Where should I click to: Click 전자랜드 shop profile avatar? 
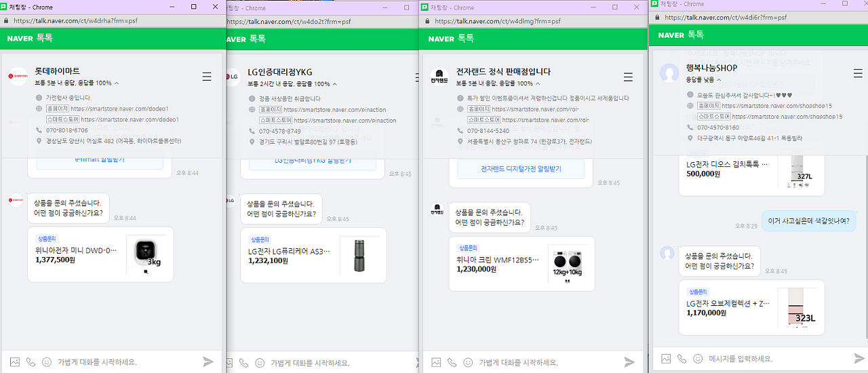click(439, 77)
